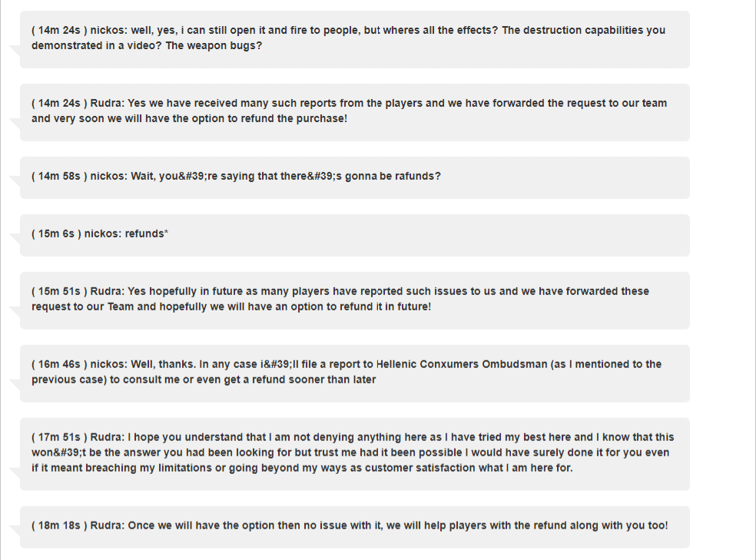Viewport: 756px width, 560px height.
Task: Click the speech tail of the last bubble
Action: [15, 529]
